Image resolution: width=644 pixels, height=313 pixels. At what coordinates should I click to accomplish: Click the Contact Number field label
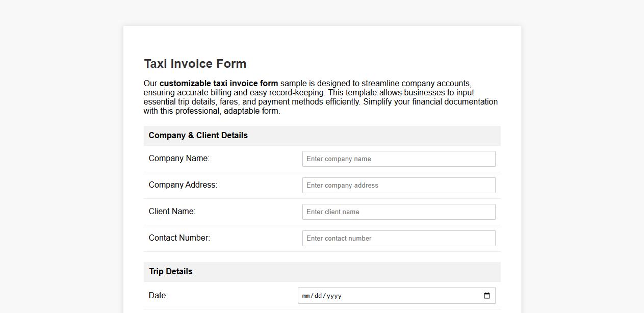click(x=179, y=238)
